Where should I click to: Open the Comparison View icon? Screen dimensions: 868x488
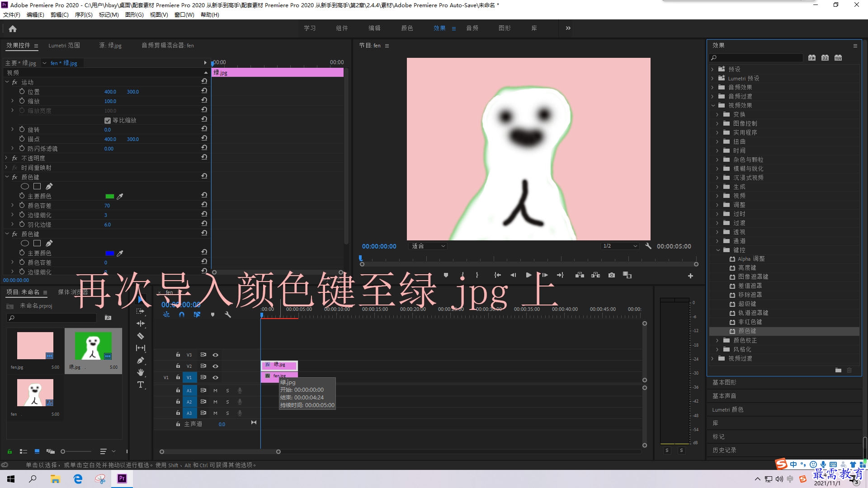(x=627, y=275)
